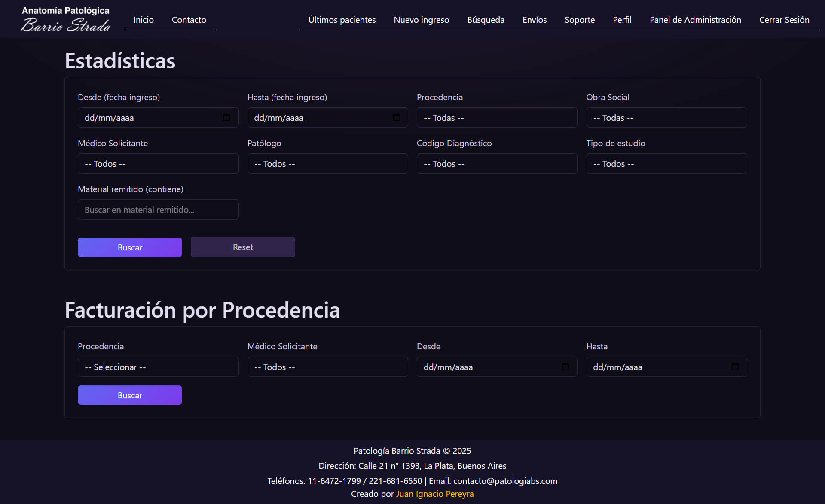Open Procedencia Seleccionar dropdown in Facturación

point(158,367)
